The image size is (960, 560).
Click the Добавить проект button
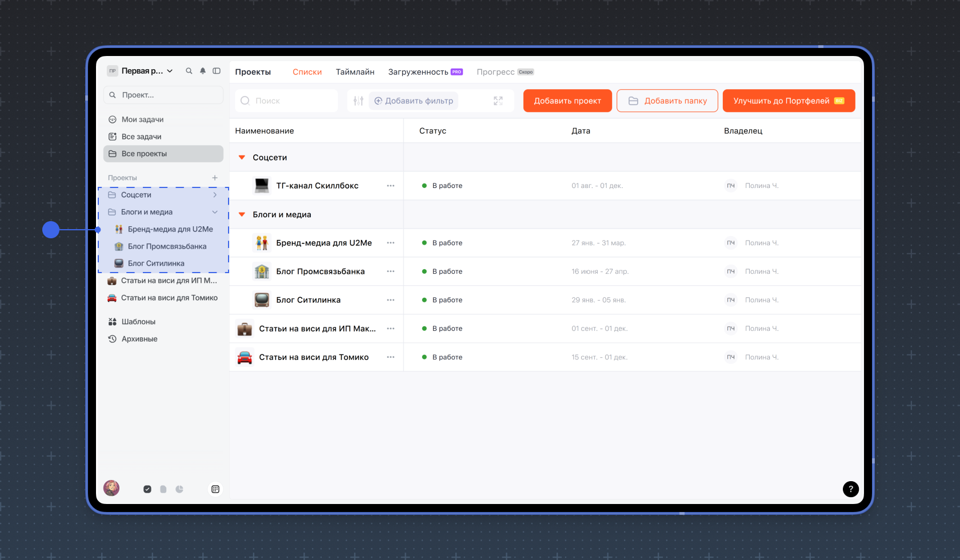point(567,101)
